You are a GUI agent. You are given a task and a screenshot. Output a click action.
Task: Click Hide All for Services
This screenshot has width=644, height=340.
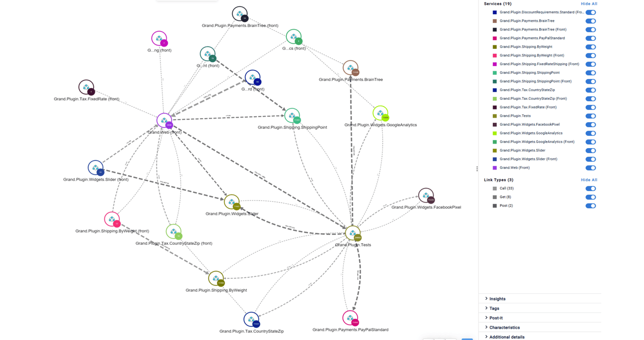588,4
